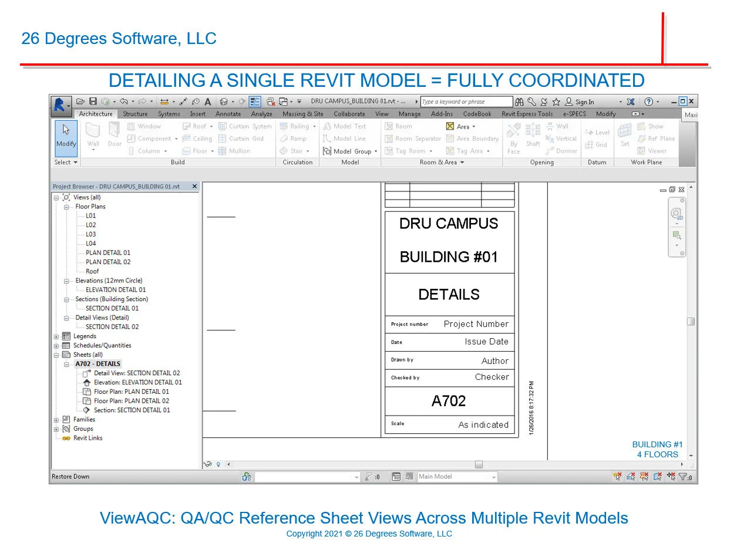747x560 pixels.
Task: Collapse the Views (all) tree node
Action: coord(57,198)
